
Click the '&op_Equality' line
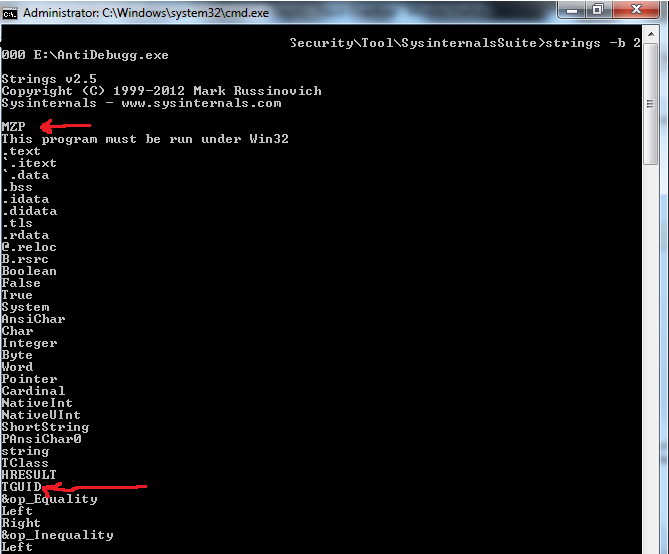(x=49, y=499)
